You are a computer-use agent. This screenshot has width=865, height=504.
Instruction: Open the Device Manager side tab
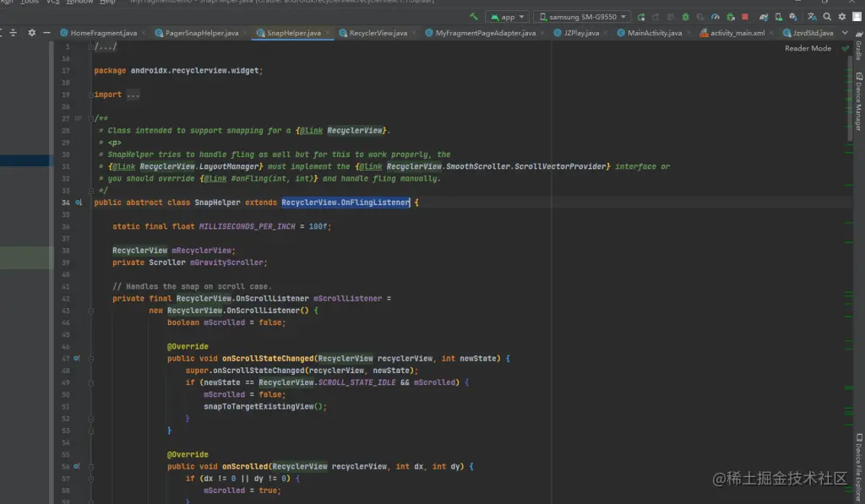point(859,101)
